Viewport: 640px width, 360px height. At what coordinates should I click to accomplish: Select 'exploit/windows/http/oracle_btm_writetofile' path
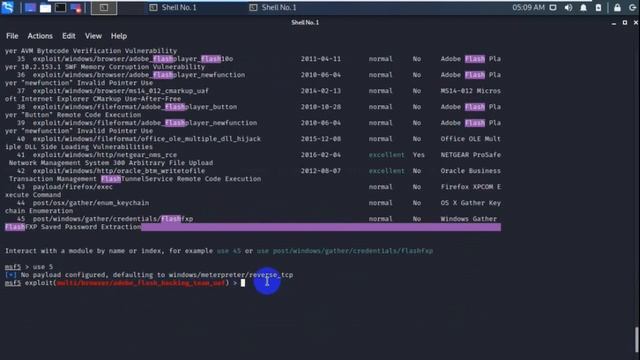coord(119,171)
